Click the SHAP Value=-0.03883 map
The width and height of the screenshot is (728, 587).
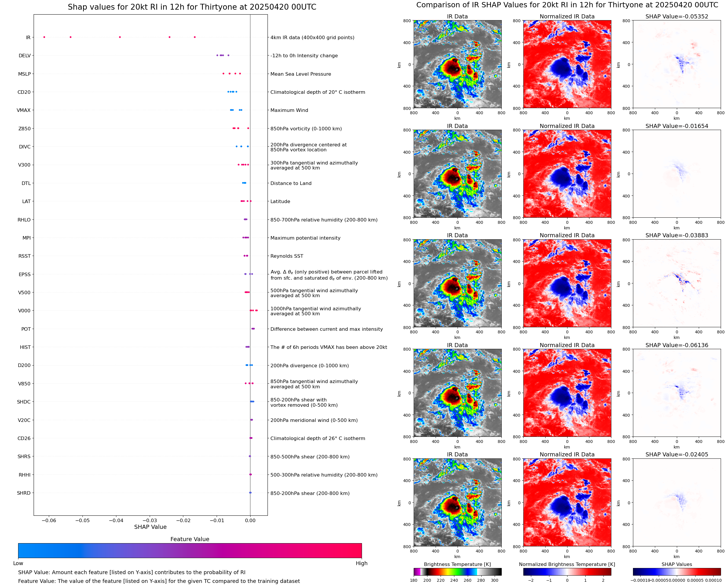[677, 283]
